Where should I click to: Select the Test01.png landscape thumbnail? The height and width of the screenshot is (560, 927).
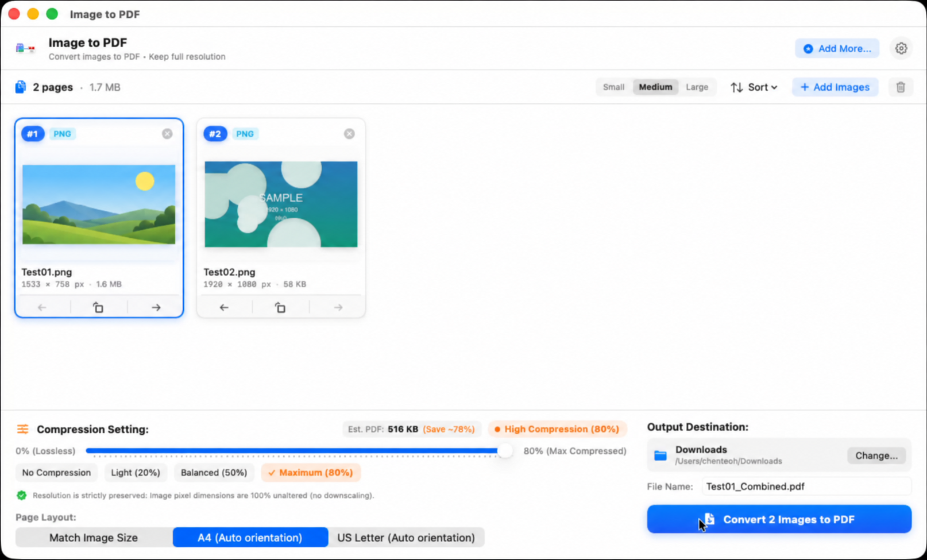click(99, 204)
